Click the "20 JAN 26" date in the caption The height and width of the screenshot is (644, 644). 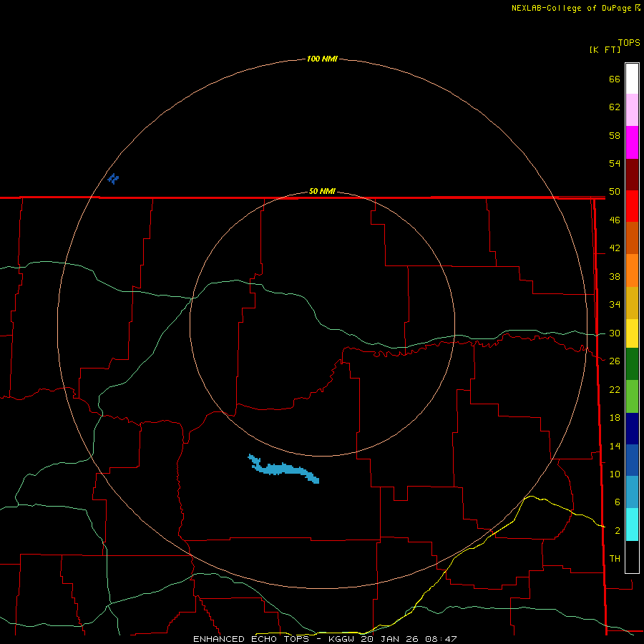391,639
